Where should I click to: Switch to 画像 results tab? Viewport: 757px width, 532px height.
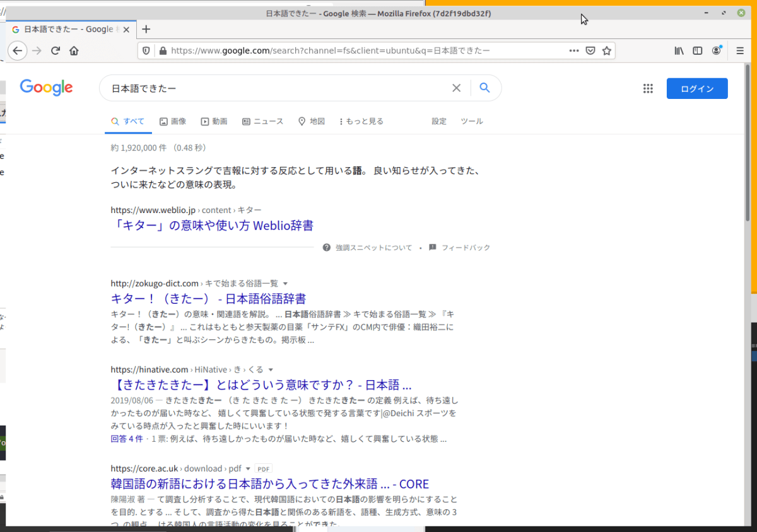point(173,121)
